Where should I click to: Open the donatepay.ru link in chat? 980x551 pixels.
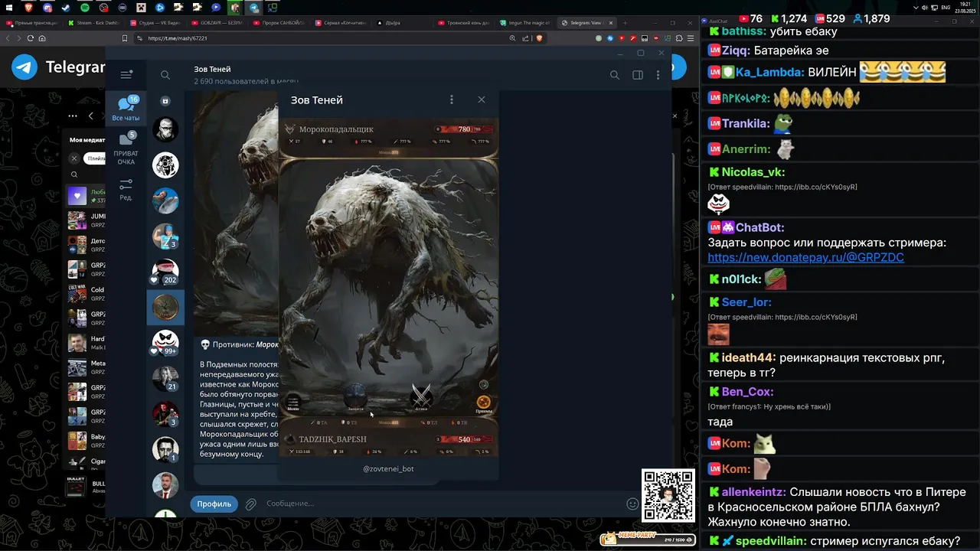(805, 258)
